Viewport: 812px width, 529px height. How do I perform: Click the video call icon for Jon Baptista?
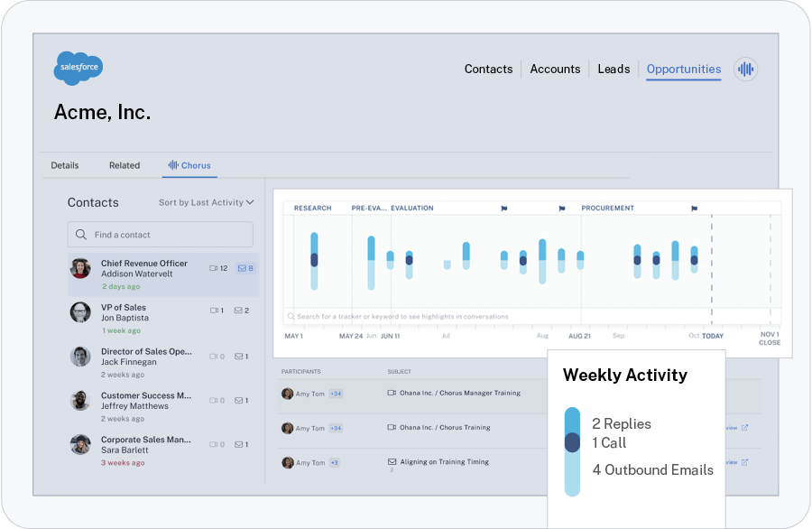(x=214, y=311)
